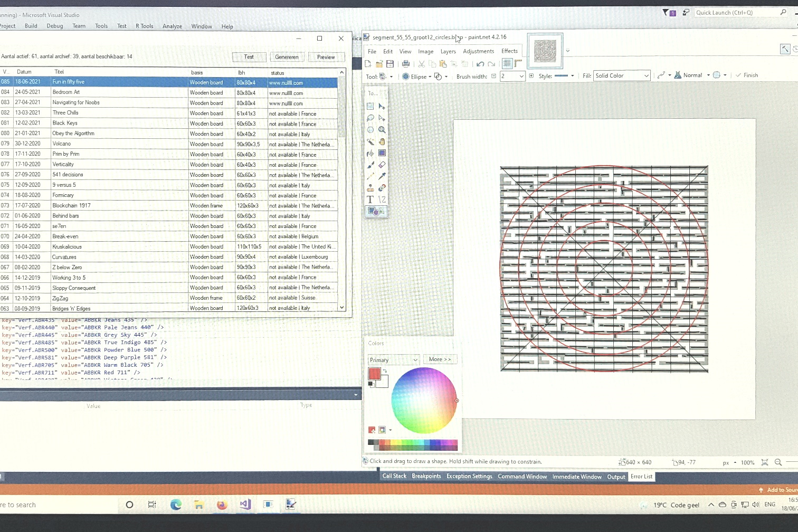798x532 pixels.
Task: Expand the image list chevron
Action: point(568,51)
